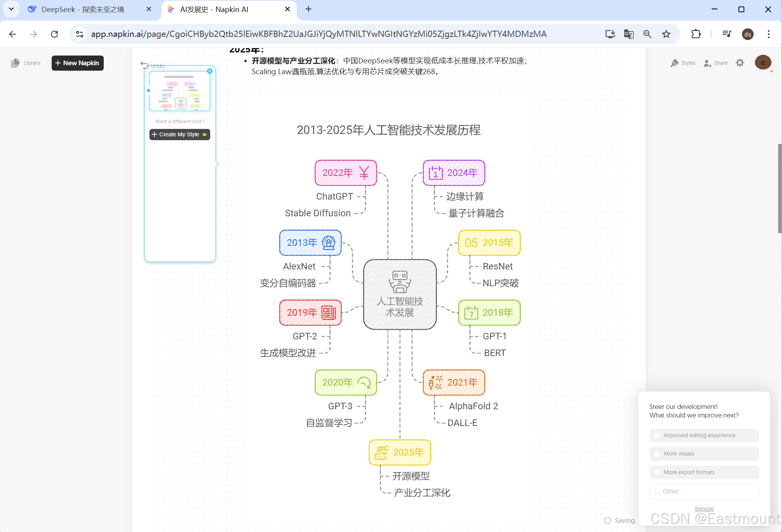Expand the user avatar account menu
This screenshot has height=532, width=782.
click(x=763, y=63)
